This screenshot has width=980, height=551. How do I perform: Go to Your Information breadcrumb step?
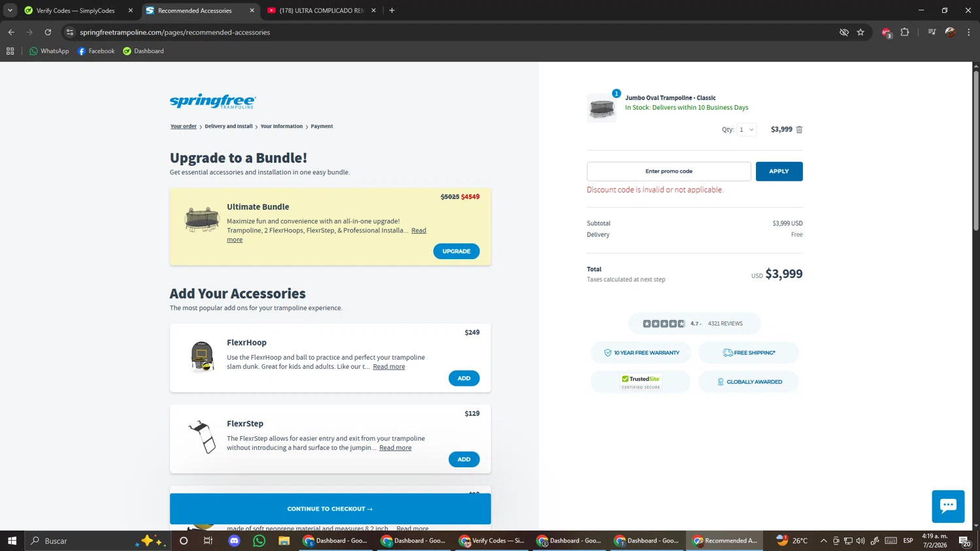click(x=282, y=126)
